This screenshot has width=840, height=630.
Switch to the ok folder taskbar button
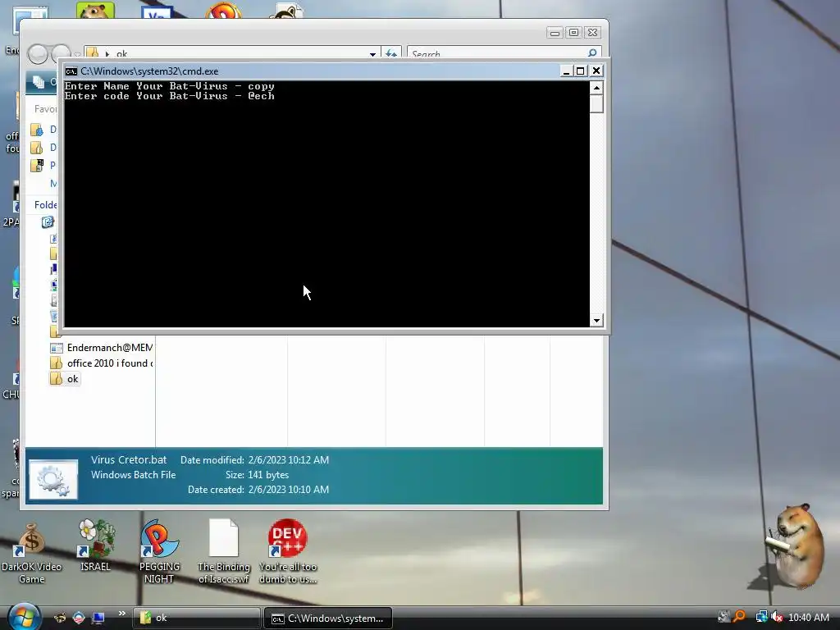pyautogui.click(x=195, y=618)
